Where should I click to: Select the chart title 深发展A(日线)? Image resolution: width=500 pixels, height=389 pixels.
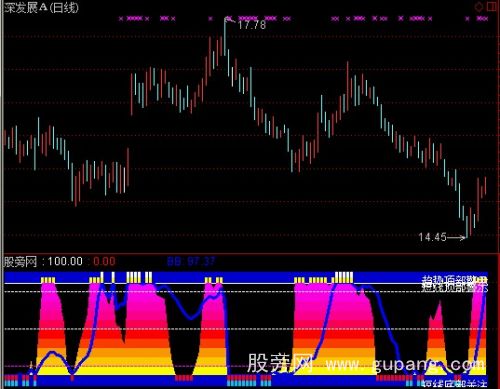tap(41, 8)
